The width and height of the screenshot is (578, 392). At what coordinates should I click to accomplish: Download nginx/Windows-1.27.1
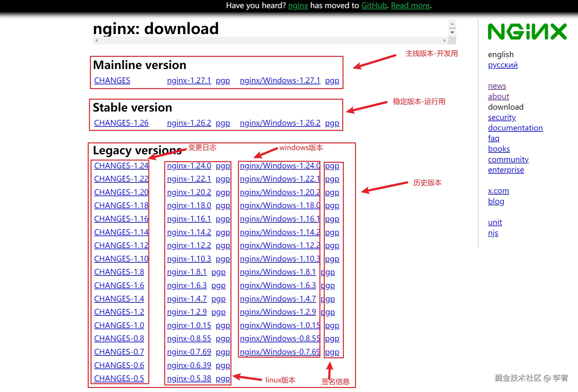point(280,81)
